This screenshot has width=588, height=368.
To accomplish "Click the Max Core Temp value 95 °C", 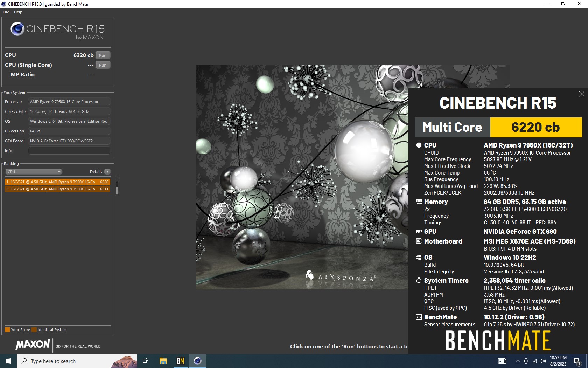I will 490,173.
